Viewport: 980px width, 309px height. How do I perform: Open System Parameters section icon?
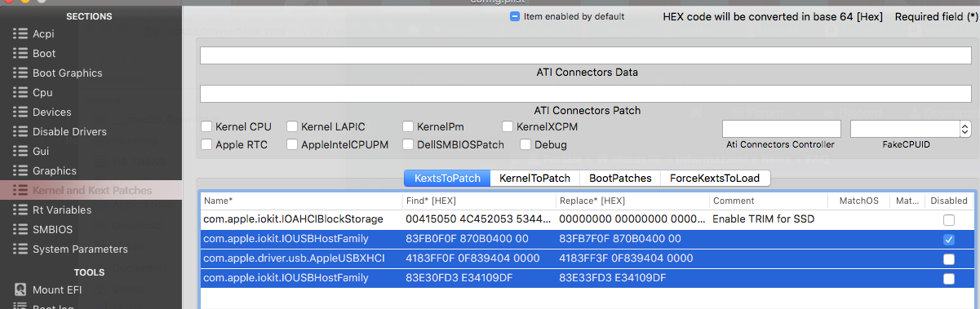point(20,249)
